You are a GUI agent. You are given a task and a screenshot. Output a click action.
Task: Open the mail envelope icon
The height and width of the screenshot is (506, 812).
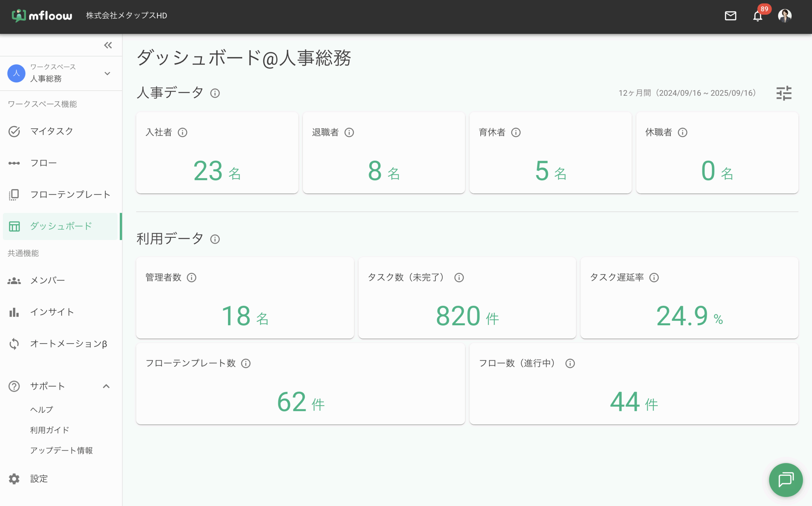point(730,16)
